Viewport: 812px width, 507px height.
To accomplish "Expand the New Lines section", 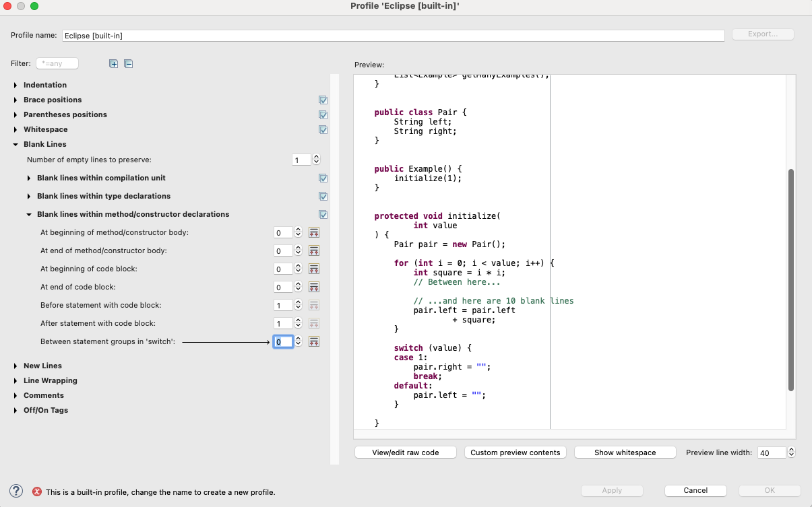I will (15, 366).
